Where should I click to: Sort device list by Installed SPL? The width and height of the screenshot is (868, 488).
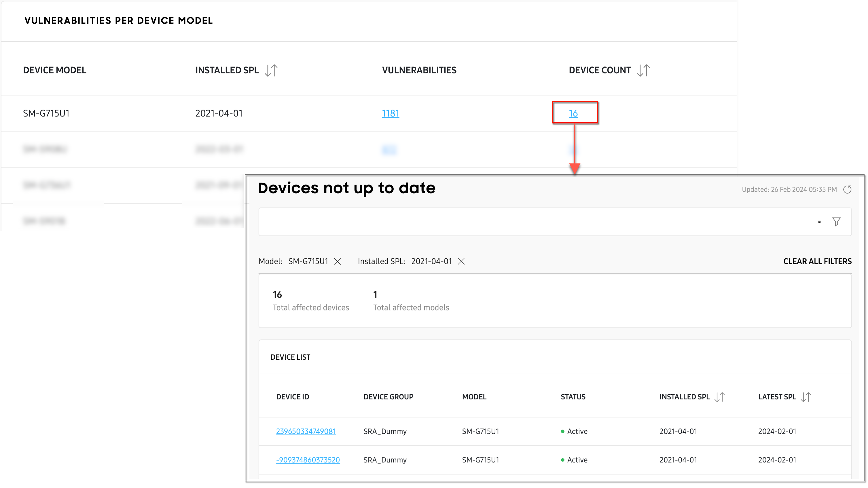point(719,397)
